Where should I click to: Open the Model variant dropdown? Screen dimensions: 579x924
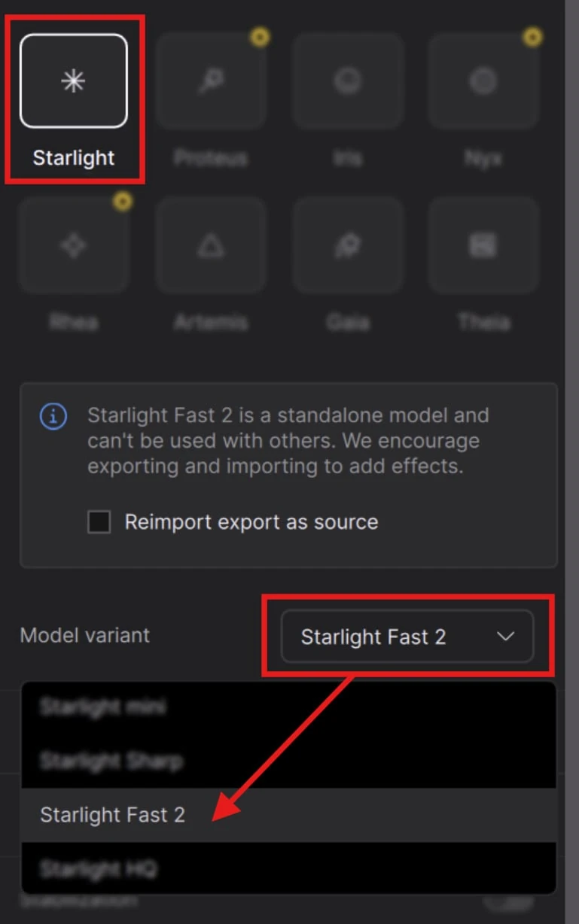(407, 637)
